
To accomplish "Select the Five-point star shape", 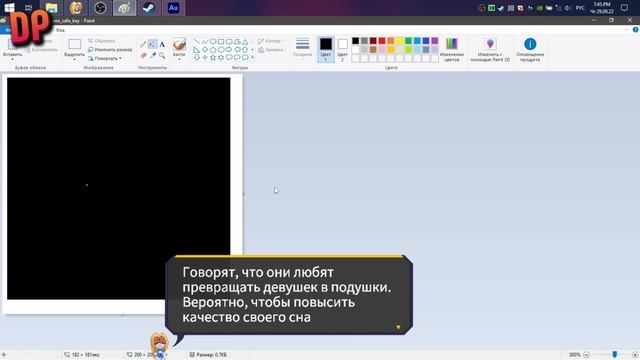I will tap(213, 58).
